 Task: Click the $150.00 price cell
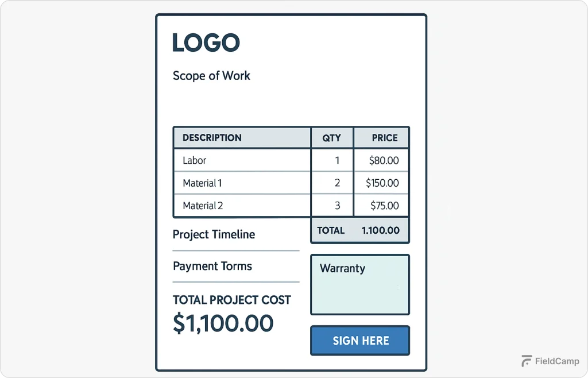381,183
